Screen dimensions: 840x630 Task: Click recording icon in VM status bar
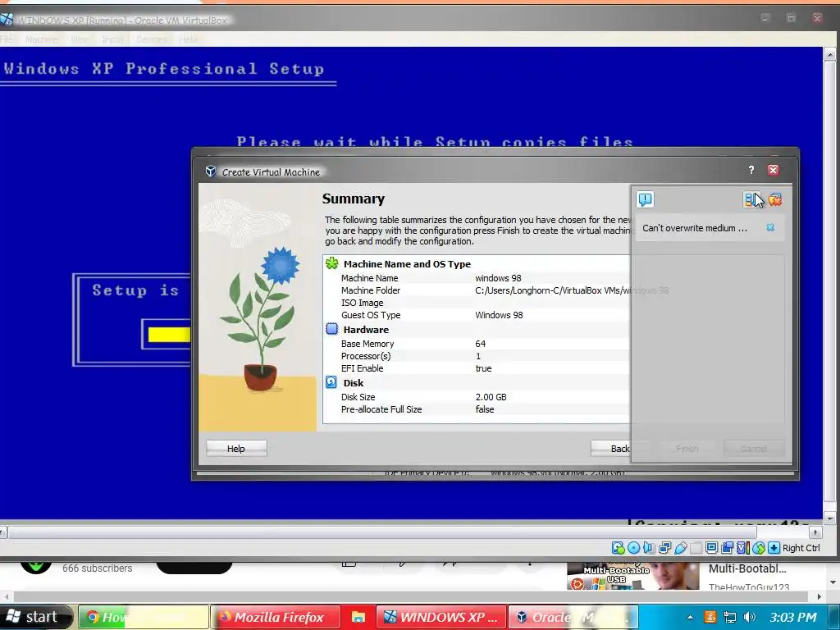[x=727, y=547]
